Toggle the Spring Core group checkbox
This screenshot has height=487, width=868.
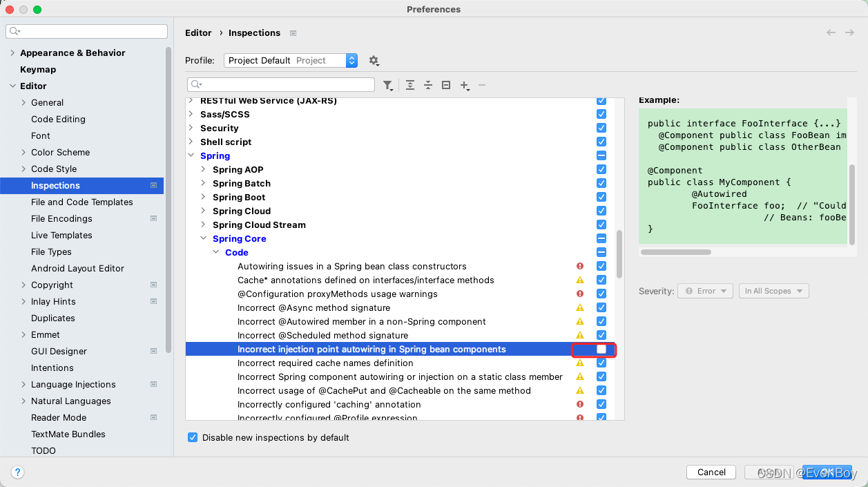point(601,238)
